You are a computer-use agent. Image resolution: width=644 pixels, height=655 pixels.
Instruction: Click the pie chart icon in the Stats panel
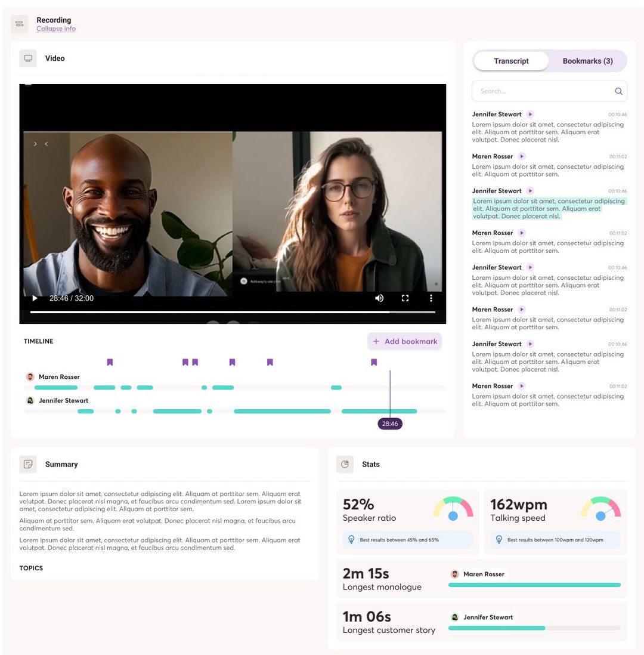pos(345,464)
